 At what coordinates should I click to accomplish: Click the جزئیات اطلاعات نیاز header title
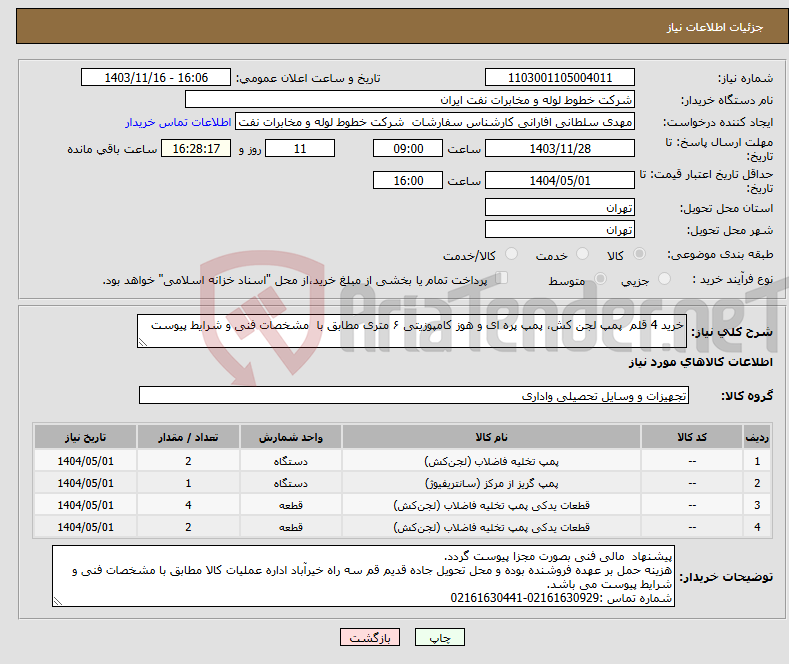715,27
